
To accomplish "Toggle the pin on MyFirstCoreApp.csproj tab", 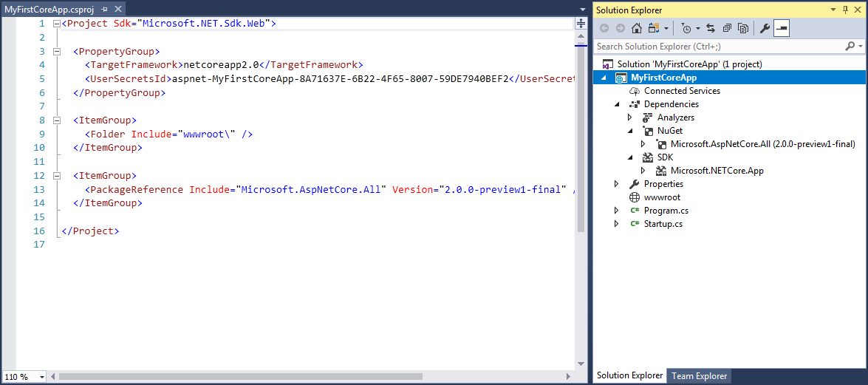I will point(105,10).
